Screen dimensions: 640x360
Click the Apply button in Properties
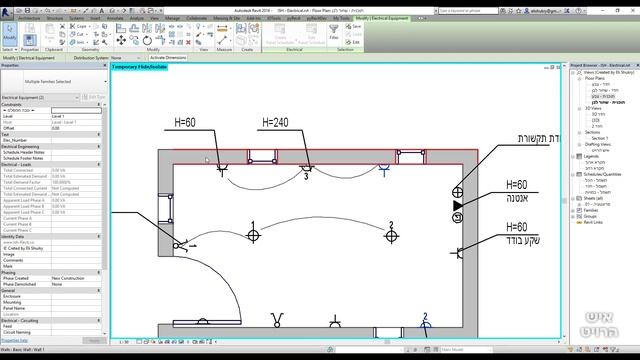[94, 340]
